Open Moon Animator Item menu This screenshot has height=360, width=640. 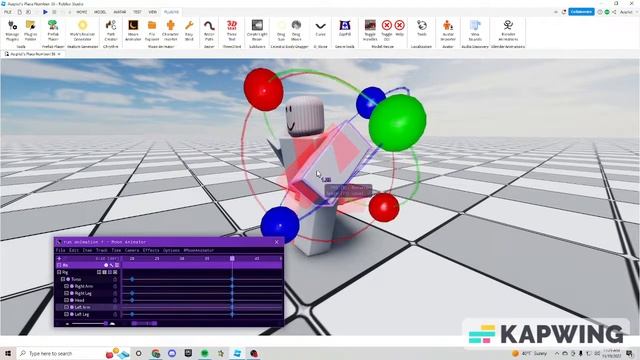coord(87,250)
